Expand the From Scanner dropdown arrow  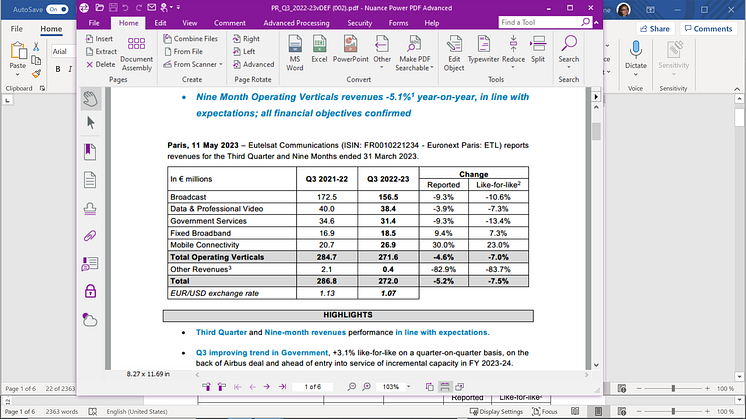221,65
